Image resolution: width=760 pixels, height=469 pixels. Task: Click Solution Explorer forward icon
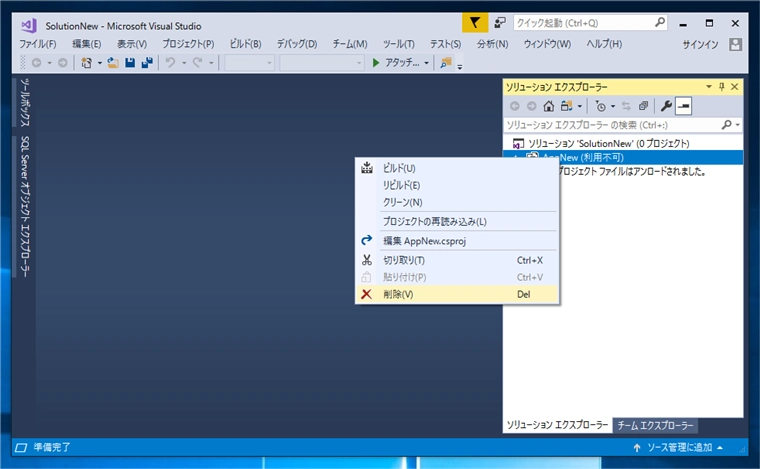coord(532,106)
